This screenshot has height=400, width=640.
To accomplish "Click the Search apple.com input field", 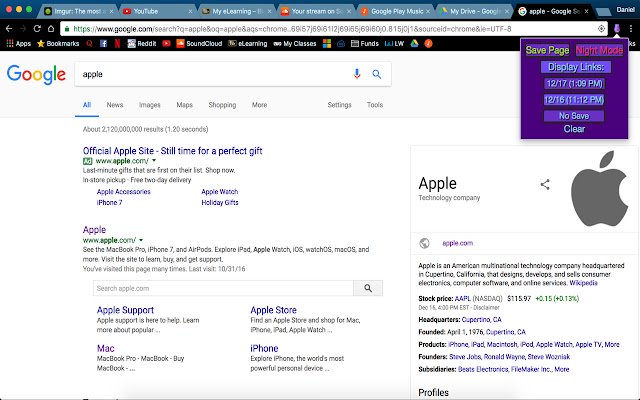I will pyautogui.click(x=223, y=288).
